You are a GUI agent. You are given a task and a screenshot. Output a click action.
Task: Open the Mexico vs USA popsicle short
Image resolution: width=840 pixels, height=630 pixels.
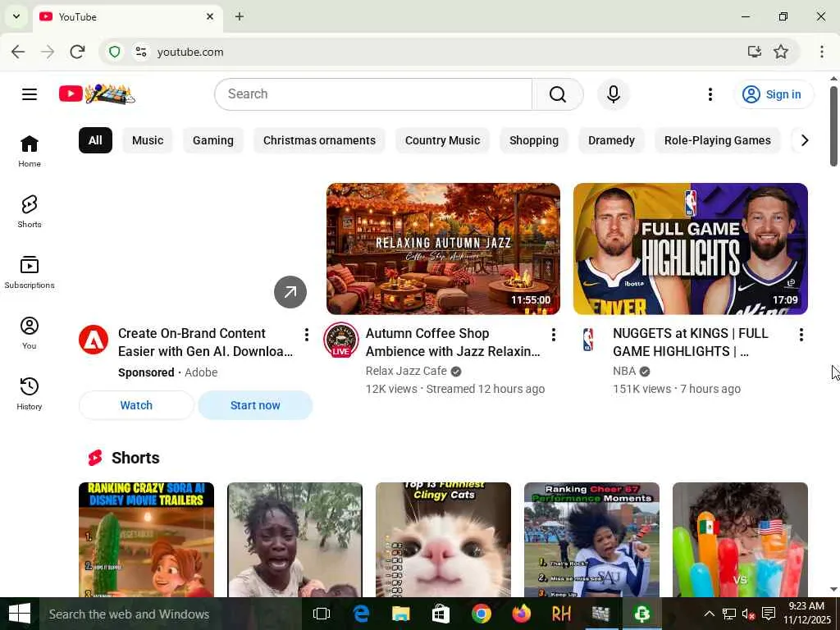click(x=740, y=540)
